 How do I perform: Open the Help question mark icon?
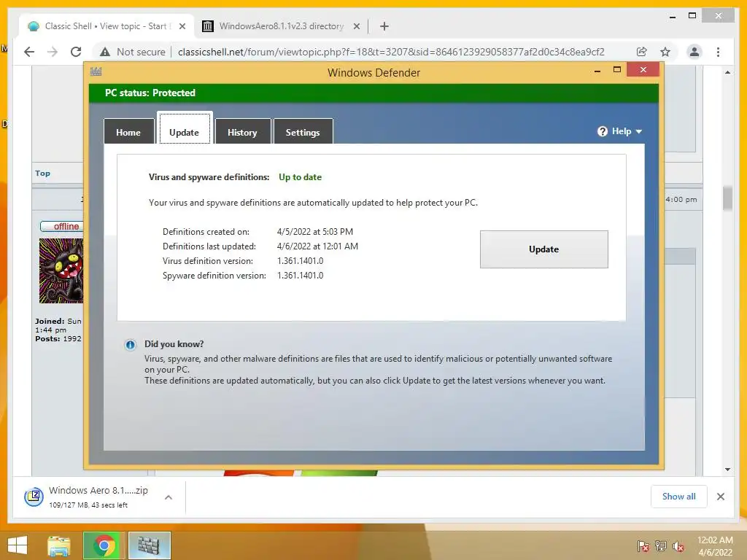tap(602, 131)
